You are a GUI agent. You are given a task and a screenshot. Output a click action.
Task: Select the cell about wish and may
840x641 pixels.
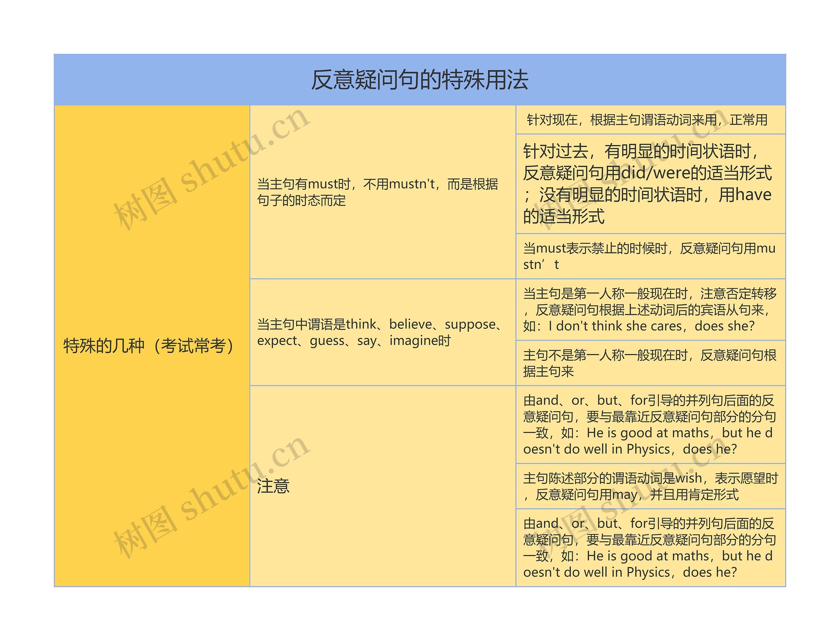[650, 486]
